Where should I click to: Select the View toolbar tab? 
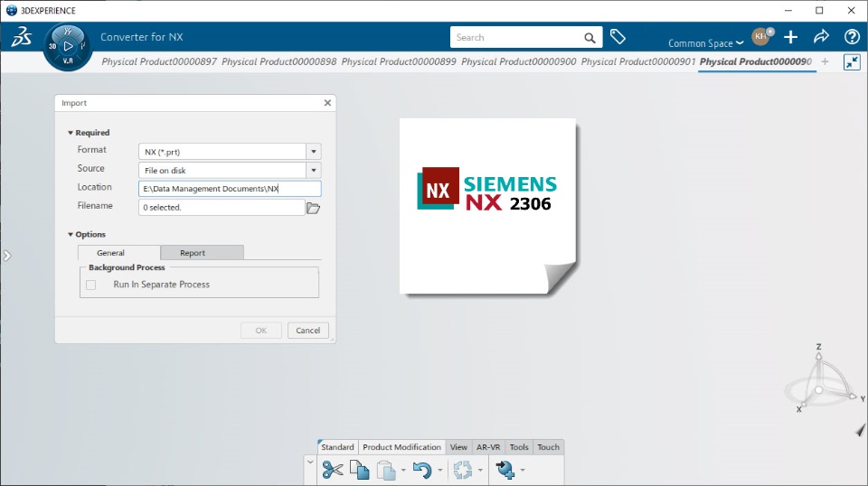pos(458,447)
